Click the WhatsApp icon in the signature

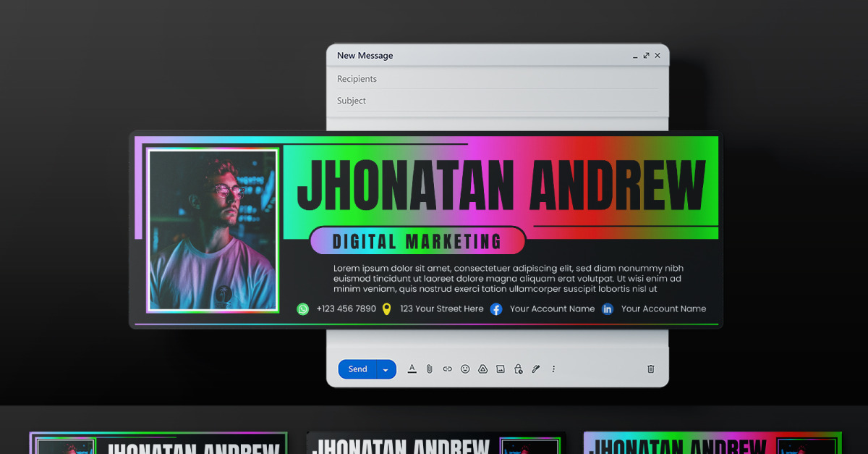tap(303, 309)
